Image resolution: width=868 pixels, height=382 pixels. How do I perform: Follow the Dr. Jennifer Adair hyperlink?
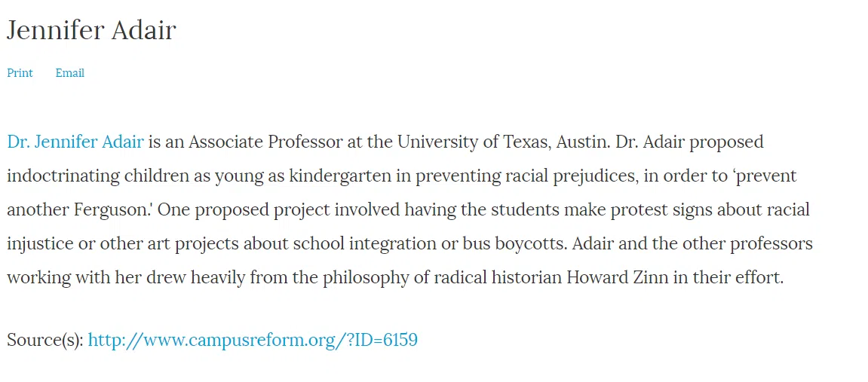[75, 142]
